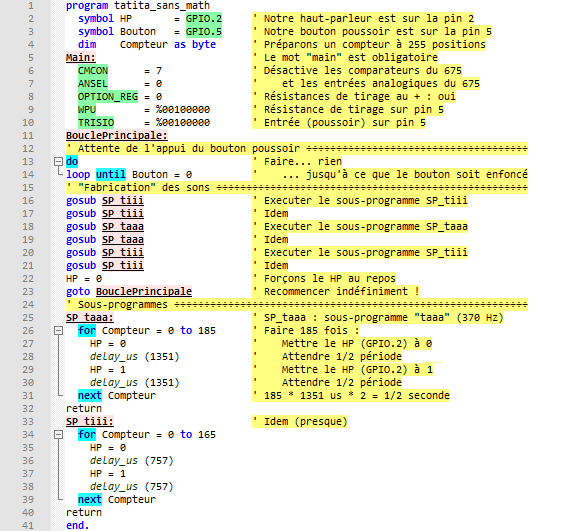Collapse the do loop fold at line 13
The width and height of the screenshot is (578, 531).
[x=58, y=162]
